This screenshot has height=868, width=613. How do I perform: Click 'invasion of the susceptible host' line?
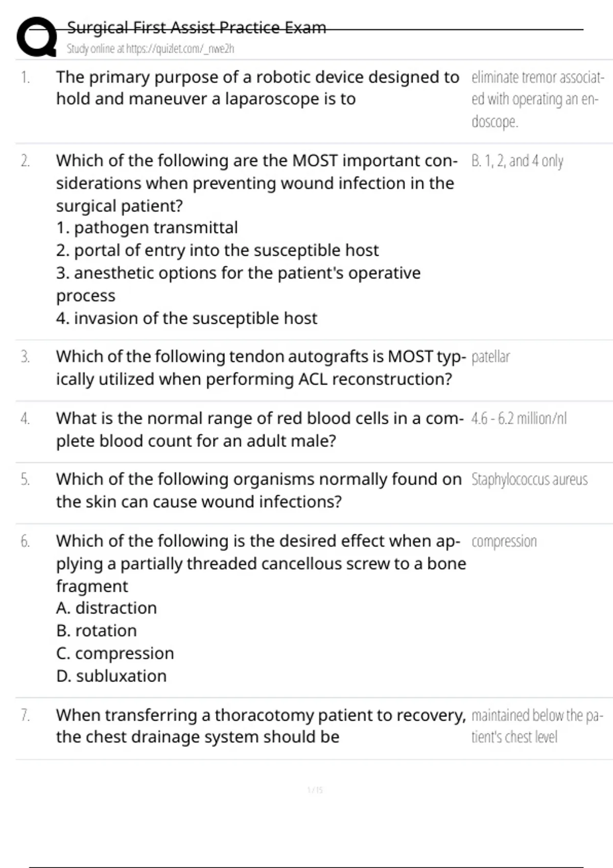pyautogui.click(x=187, y=318)
